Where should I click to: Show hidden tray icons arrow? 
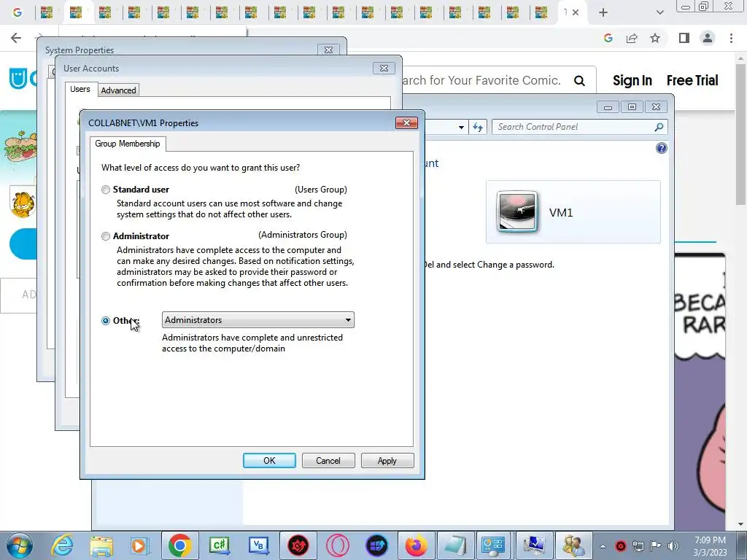click(x=603, y=546)
